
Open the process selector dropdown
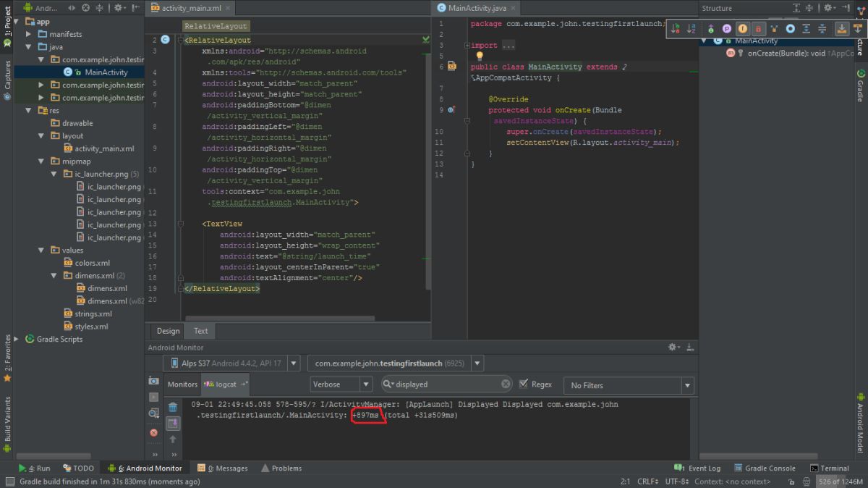click(396, 363)
